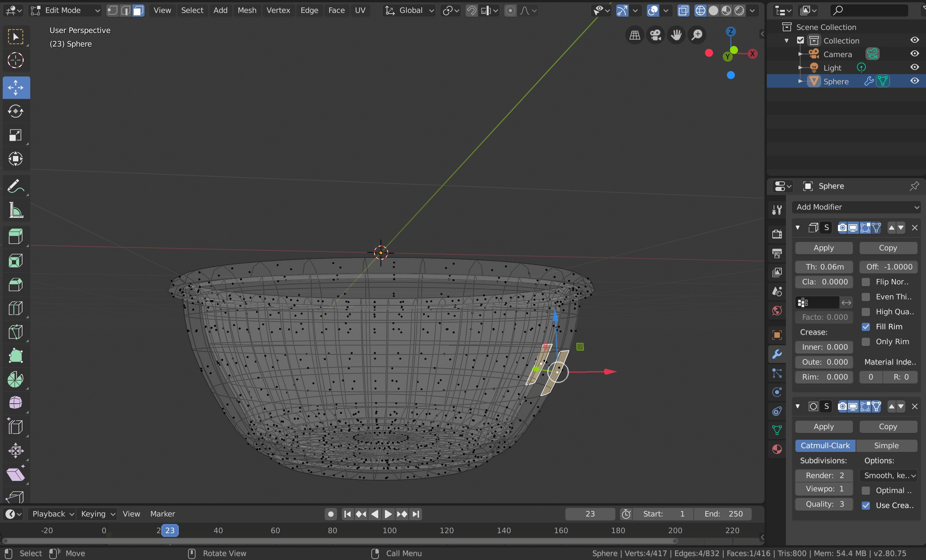The image size is (926, 560).
Task: Select the Scale tool
Action: 15,135
